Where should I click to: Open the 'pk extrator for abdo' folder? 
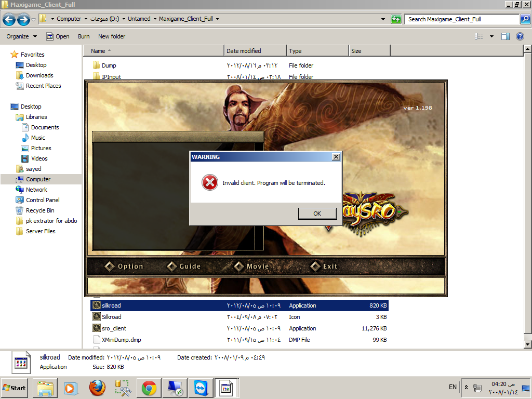(51, 221)
